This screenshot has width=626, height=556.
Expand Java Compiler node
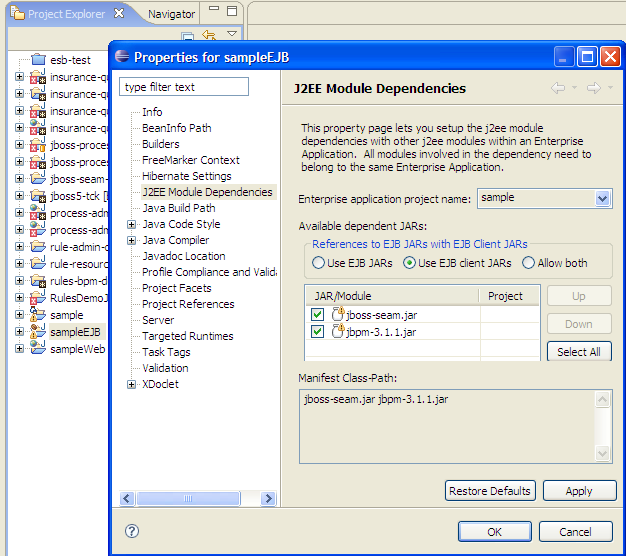click(131, 240)
